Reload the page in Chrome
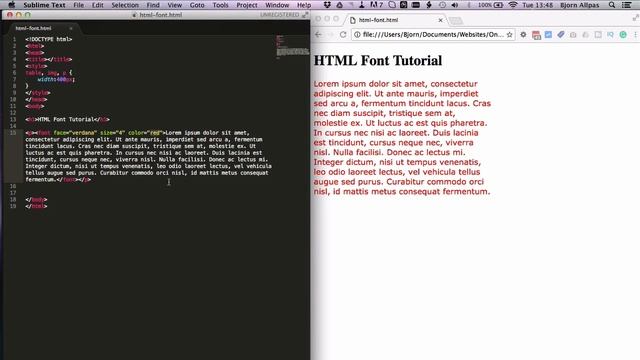Screen dimensions: 640x360 point(343,35)
